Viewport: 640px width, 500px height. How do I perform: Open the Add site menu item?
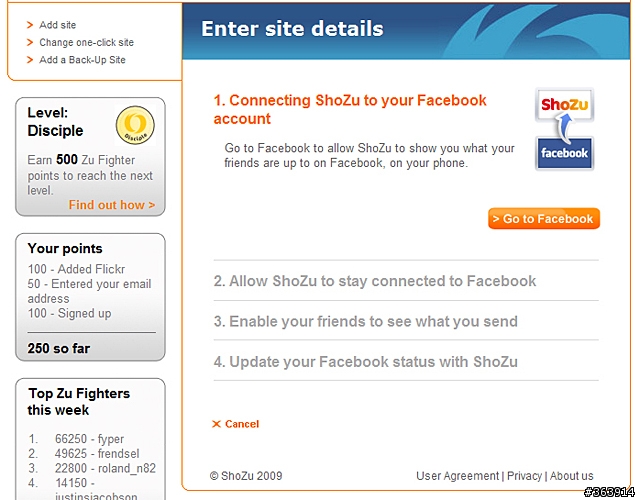(58, 25)
